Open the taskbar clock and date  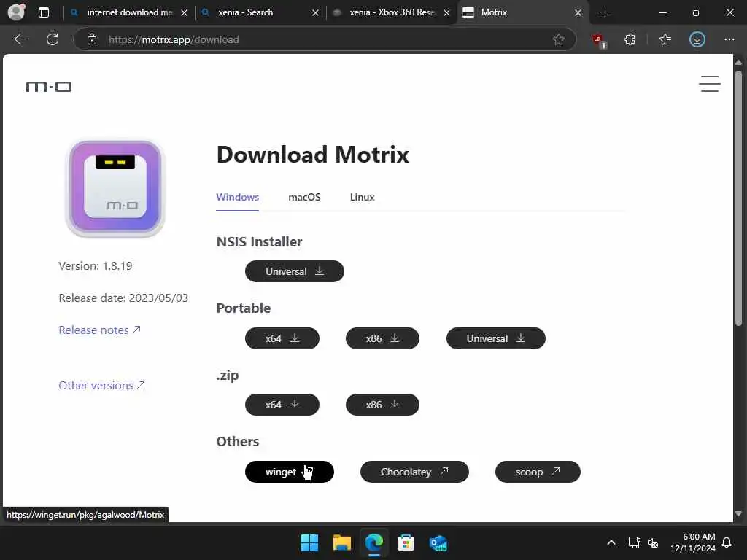(x=693, y=542)
